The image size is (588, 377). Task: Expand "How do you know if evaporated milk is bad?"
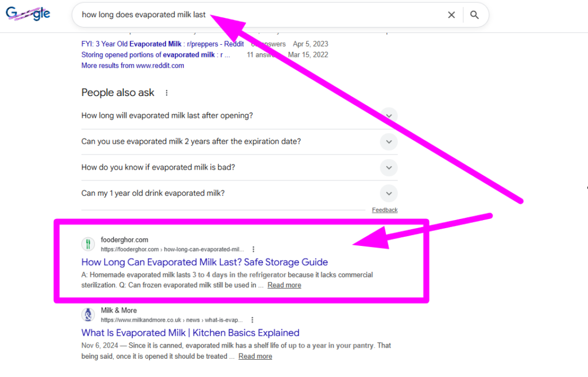click(389, 167)
